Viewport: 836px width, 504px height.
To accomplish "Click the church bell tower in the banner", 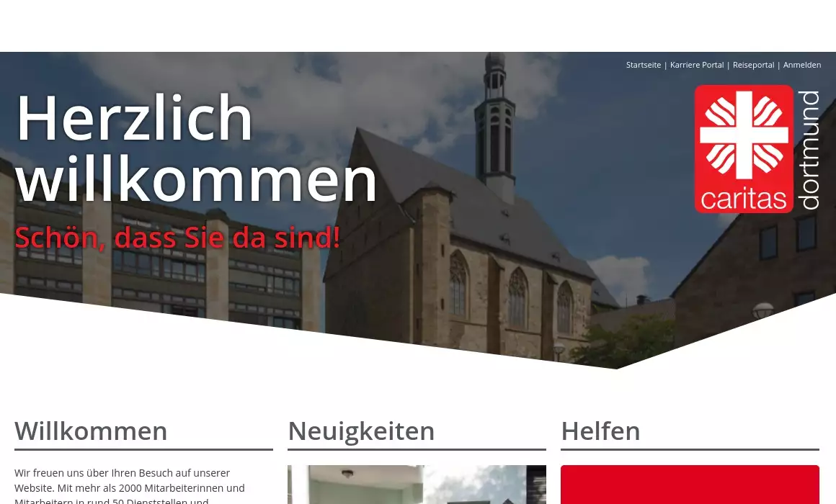I will point(496,122).
